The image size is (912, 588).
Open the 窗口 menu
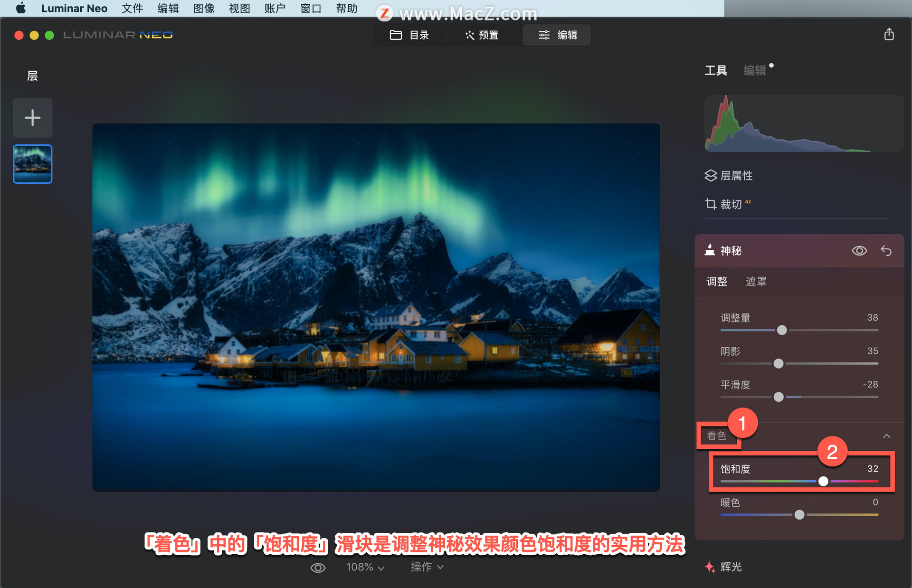(x=311, y=8)
